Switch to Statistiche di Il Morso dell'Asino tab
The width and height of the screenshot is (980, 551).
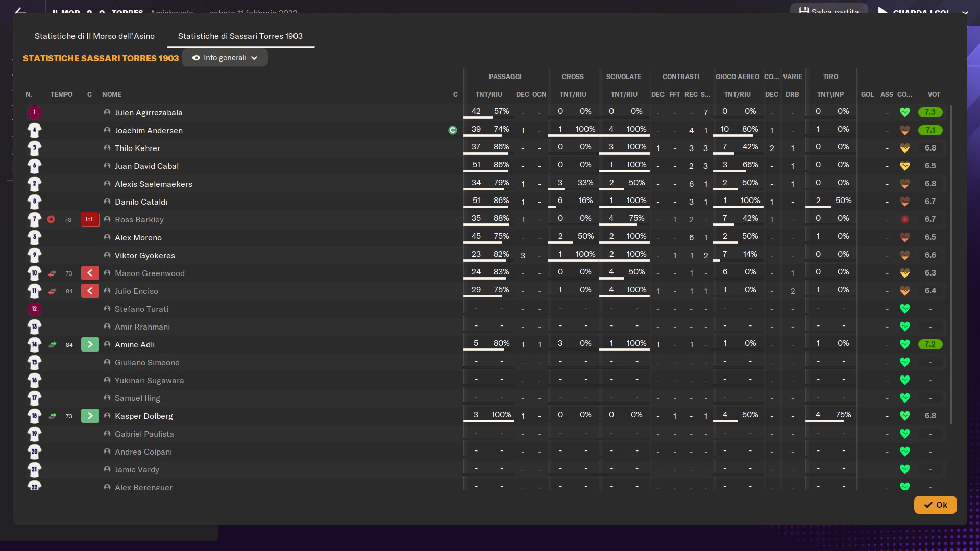pos(94,36)
